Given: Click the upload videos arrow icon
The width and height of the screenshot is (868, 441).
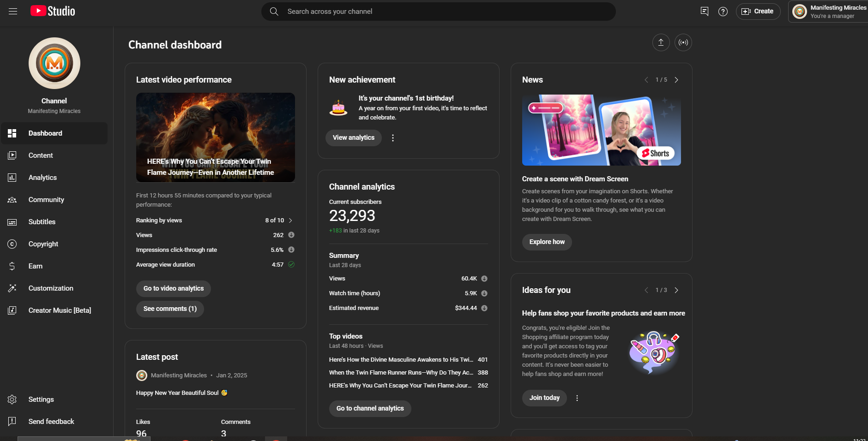Looking at the screenshot, I should tap(661, 42).
